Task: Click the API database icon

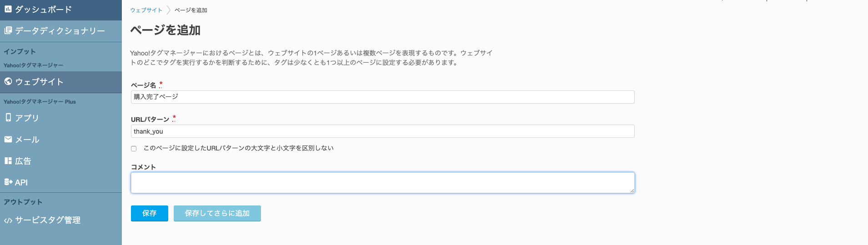Action: 8,182
